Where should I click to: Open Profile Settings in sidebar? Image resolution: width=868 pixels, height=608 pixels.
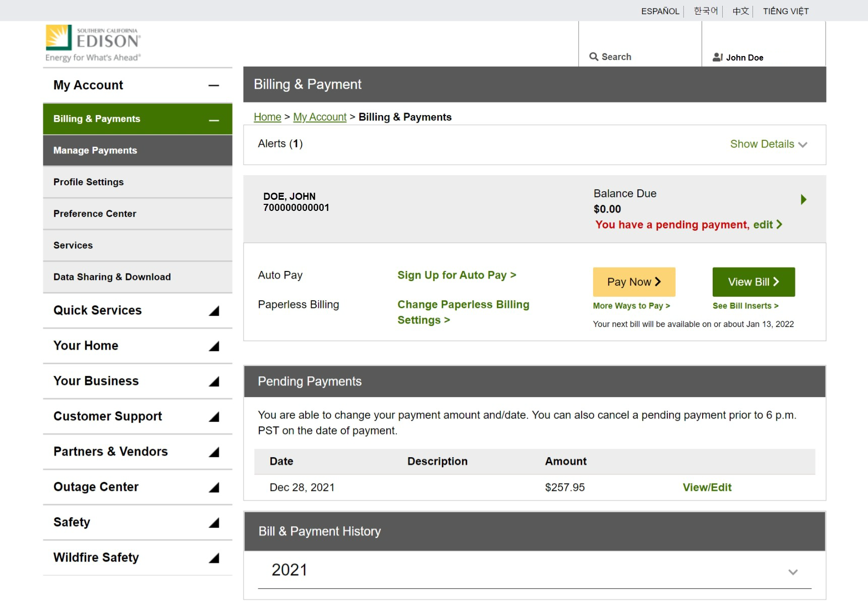point(88,182)
